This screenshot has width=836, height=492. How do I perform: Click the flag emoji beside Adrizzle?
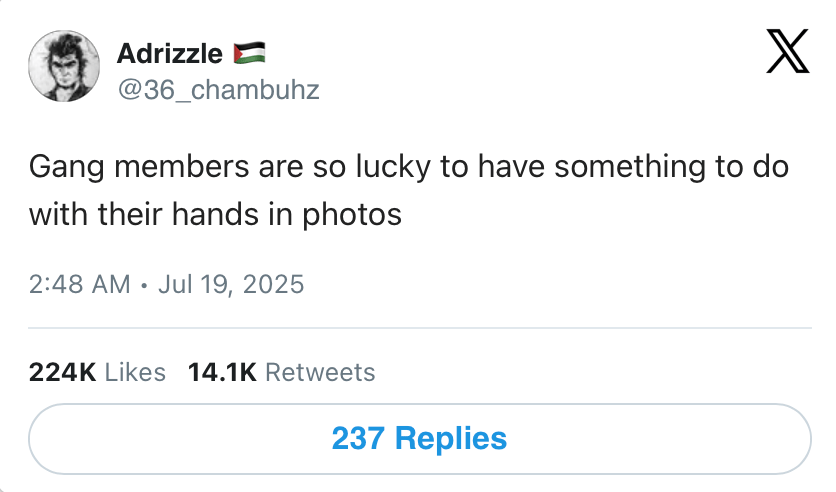click(250, 53)
